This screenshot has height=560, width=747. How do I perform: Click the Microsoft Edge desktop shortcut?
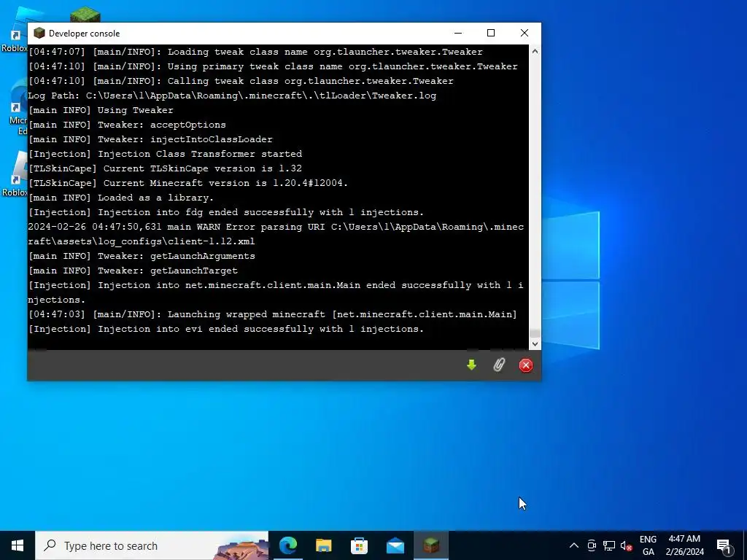[18, 107]
